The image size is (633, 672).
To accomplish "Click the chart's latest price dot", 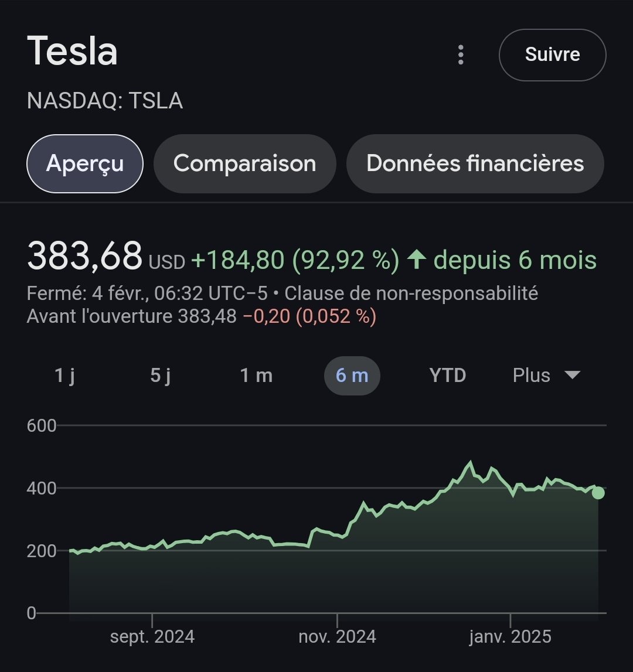I will coord(598,493).
